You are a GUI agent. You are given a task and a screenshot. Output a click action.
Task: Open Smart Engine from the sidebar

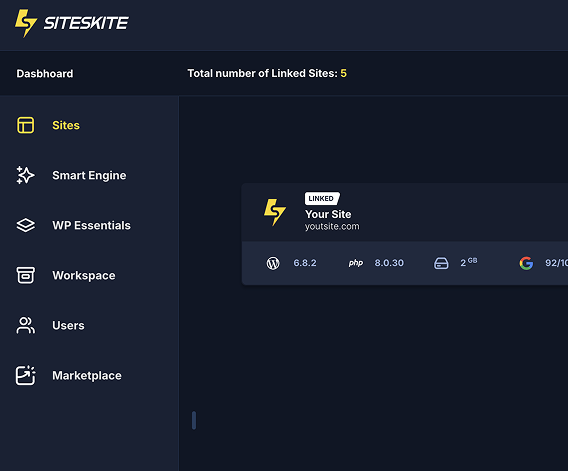[x=89, y=175]
